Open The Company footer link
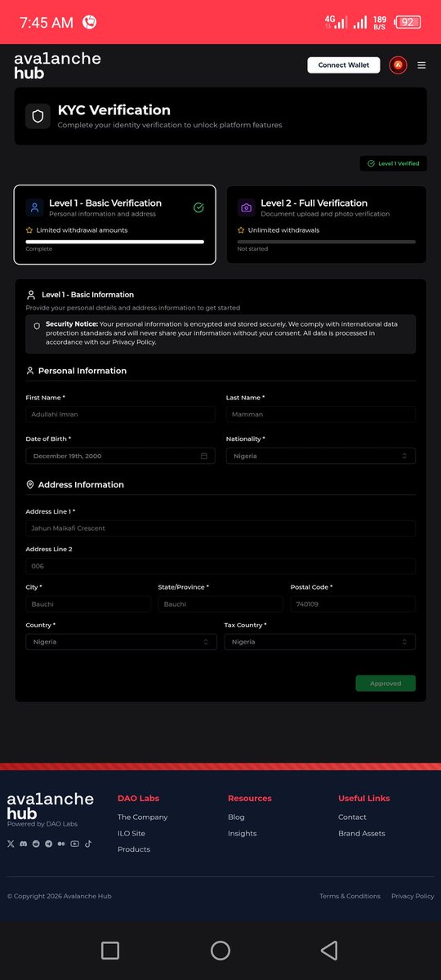Viewport: 441px width, 980px height. [143, 817]
